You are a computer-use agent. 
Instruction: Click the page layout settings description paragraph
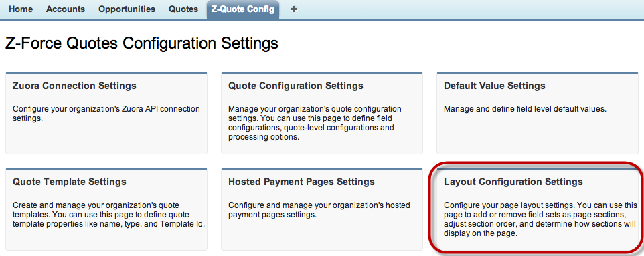click(x=540, y=219)
